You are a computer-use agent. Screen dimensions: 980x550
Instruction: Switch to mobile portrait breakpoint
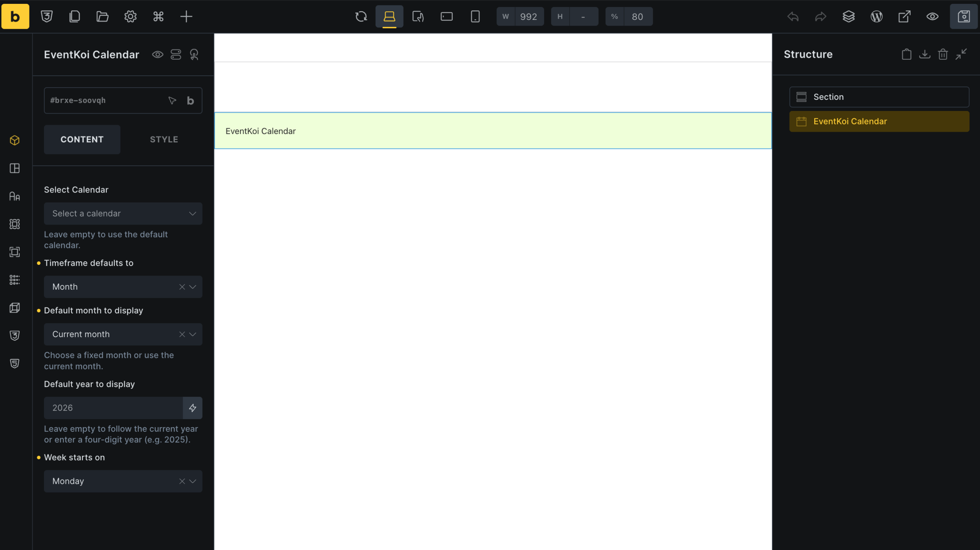coord(475,16)
